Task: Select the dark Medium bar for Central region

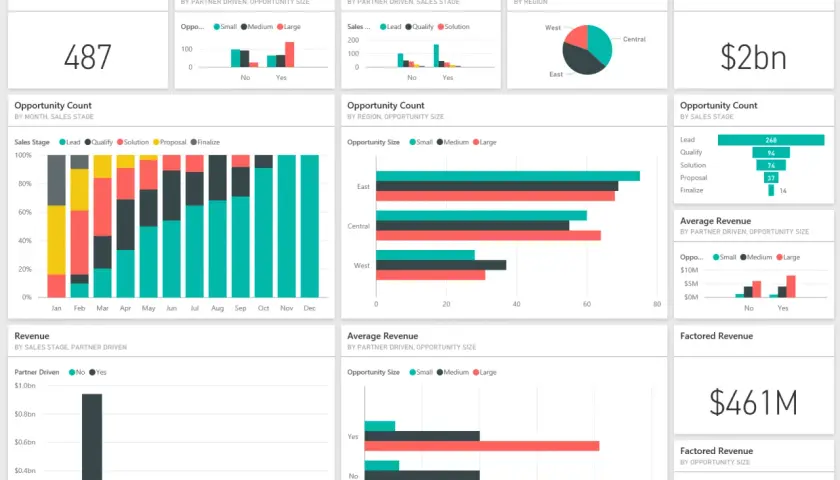Action: point(472,226)
